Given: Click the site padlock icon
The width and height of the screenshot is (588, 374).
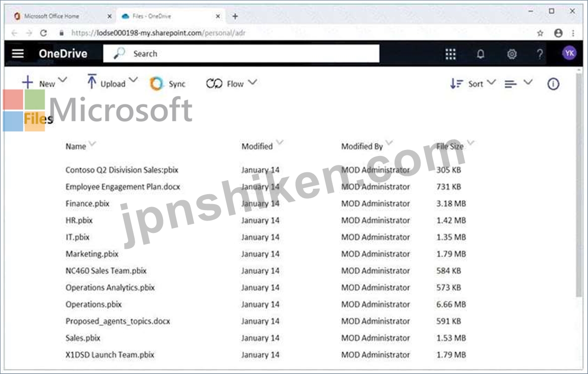Looking at the screenshot, I should click(61, 33).
